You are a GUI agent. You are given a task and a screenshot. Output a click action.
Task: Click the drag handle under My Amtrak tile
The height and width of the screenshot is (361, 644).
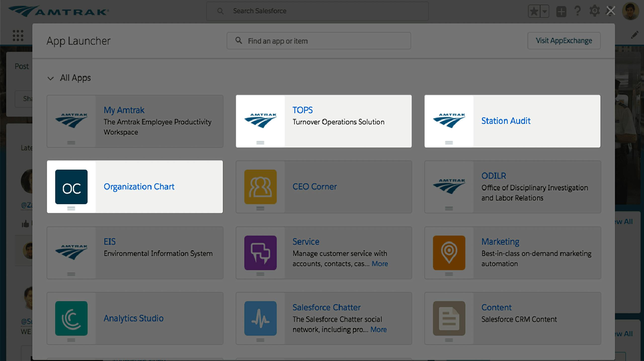pyautogui.click(x=71, y=142)
